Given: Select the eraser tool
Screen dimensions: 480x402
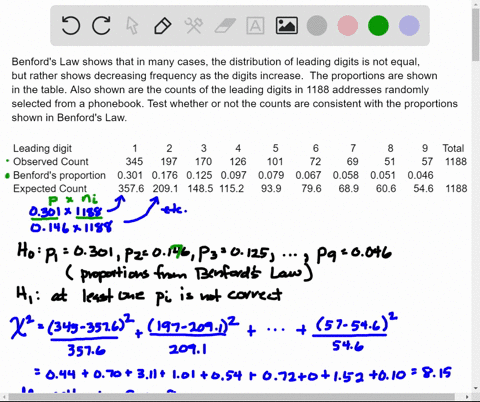Looking at the screenshot, I should click(x=225, y=26).
